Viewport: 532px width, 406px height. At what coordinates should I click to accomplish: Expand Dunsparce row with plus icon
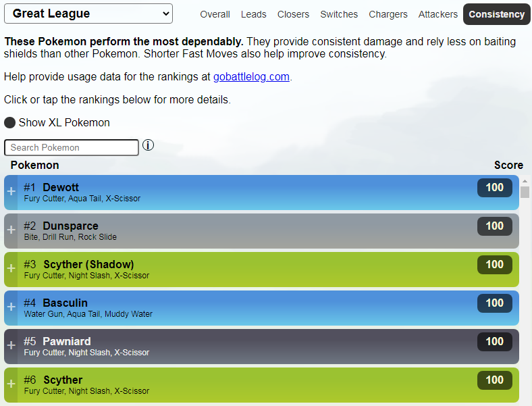click(11, 230)
